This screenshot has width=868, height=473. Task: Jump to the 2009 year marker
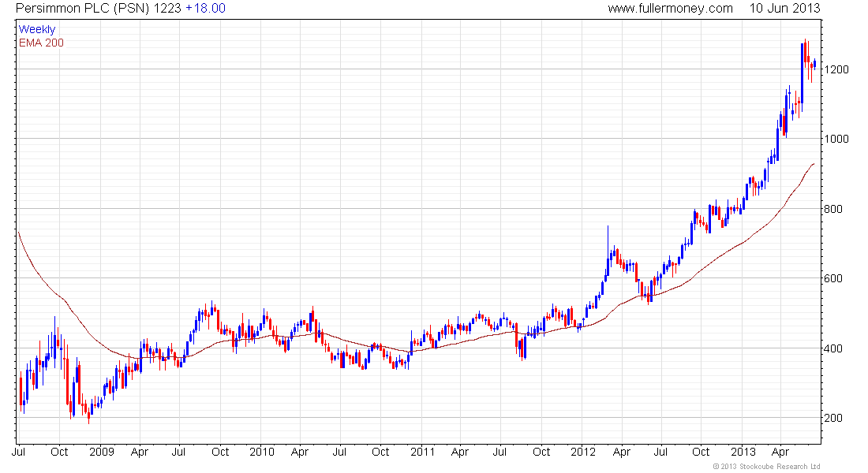point(101,452)
